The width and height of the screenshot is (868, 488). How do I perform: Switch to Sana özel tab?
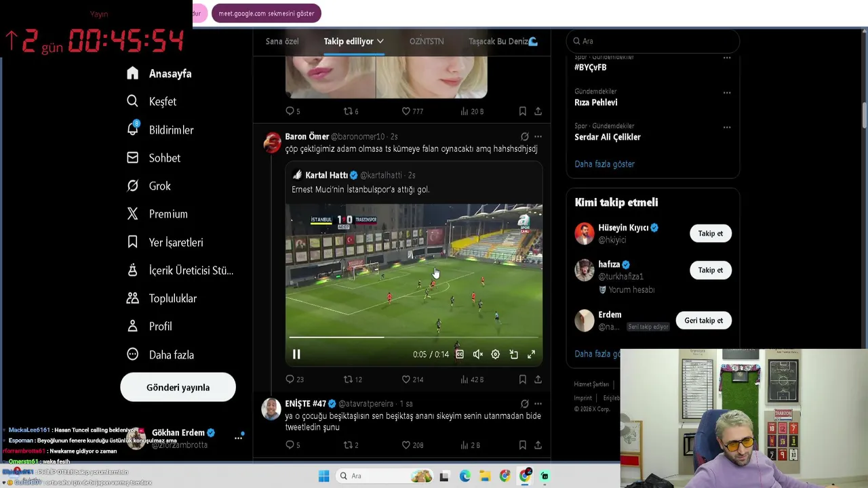pos(282,41)
